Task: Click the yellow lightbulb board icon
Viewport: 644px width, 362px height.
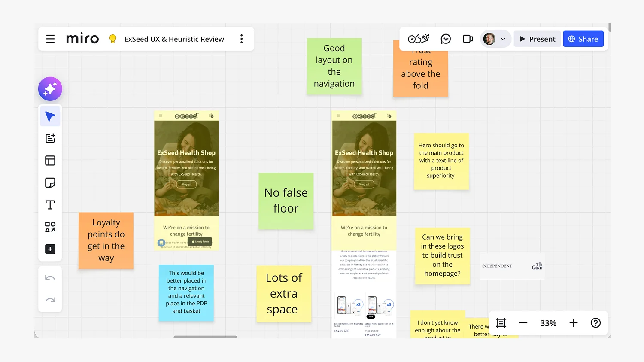Action: point(113,39)
